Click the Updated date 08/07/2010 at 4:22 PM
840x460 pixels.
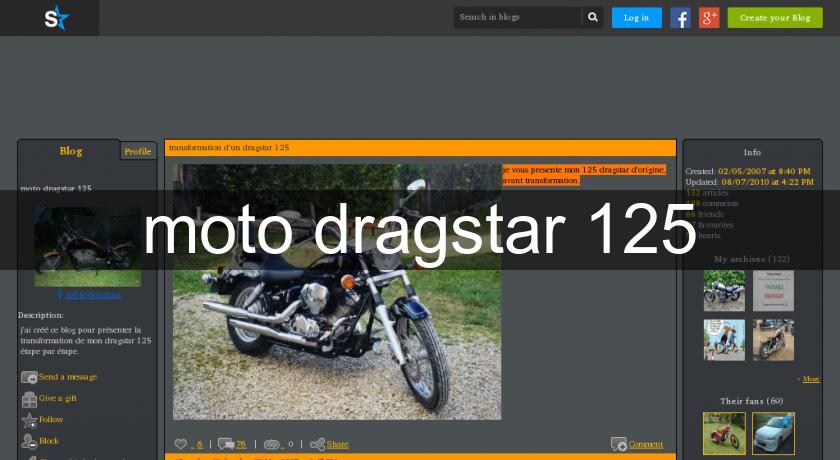coord(767,182)
